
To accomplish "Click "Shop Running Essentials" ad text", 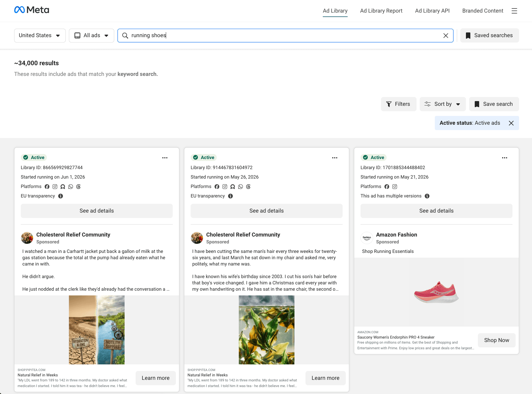I will (388, 251).
